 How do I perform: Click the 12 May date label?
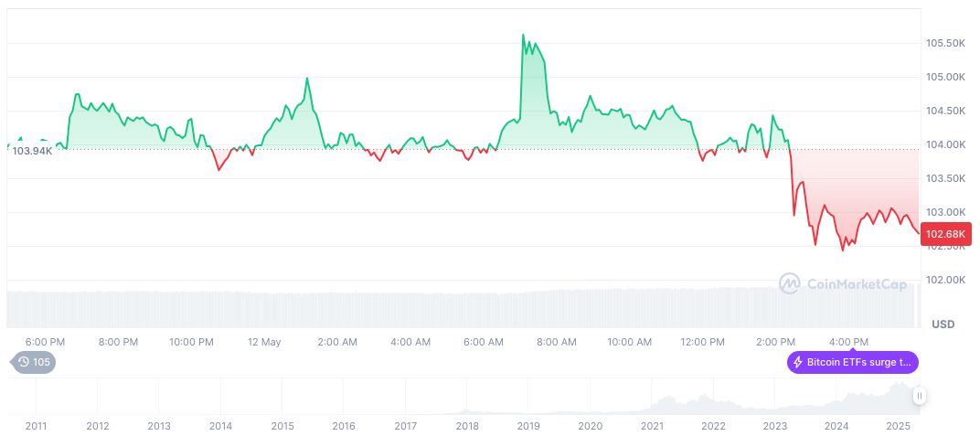tap(264, 342)
